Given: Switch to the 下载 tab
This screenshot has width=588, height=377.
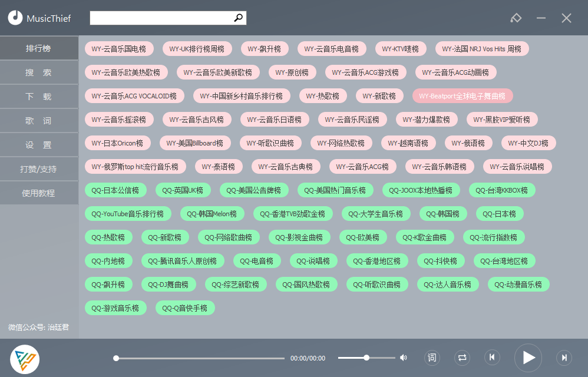Looking at the screenshot, I should pyautogui.click(x=39, y=96).
